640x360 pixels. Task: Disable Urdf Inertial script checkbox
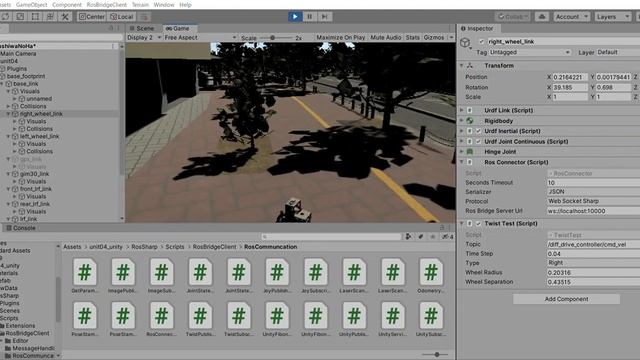pos(479,131)
